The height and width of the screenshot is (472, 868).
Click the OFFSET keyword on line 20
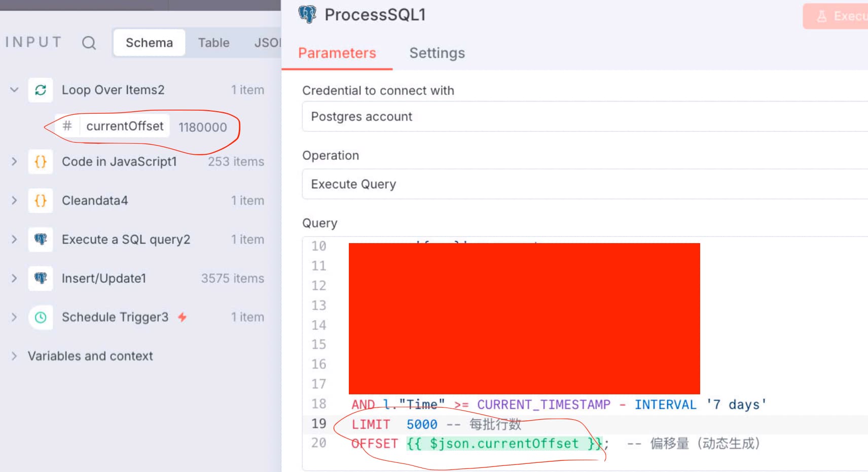click(x=375, y=444)
